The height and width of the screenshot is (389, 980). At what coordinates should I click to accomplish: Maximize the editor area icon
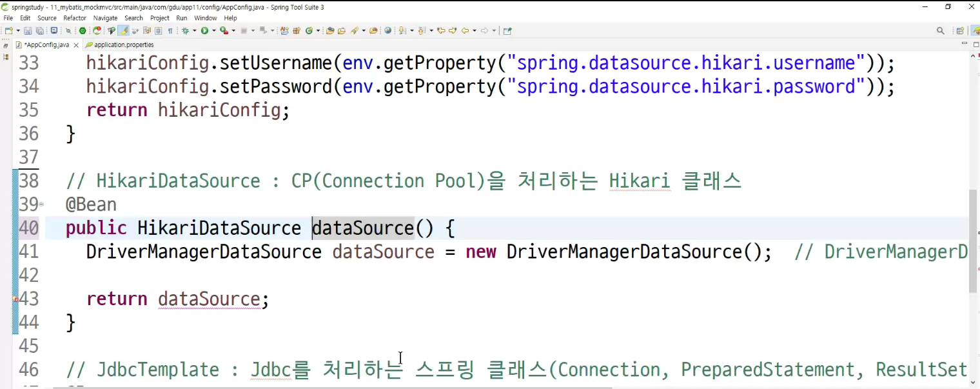975,45
